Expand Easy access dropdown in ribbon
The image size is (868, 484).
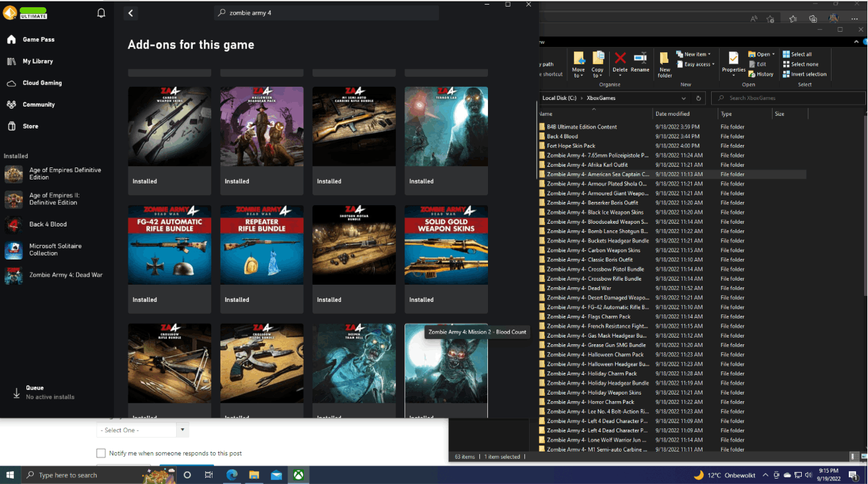pos(695,64)
